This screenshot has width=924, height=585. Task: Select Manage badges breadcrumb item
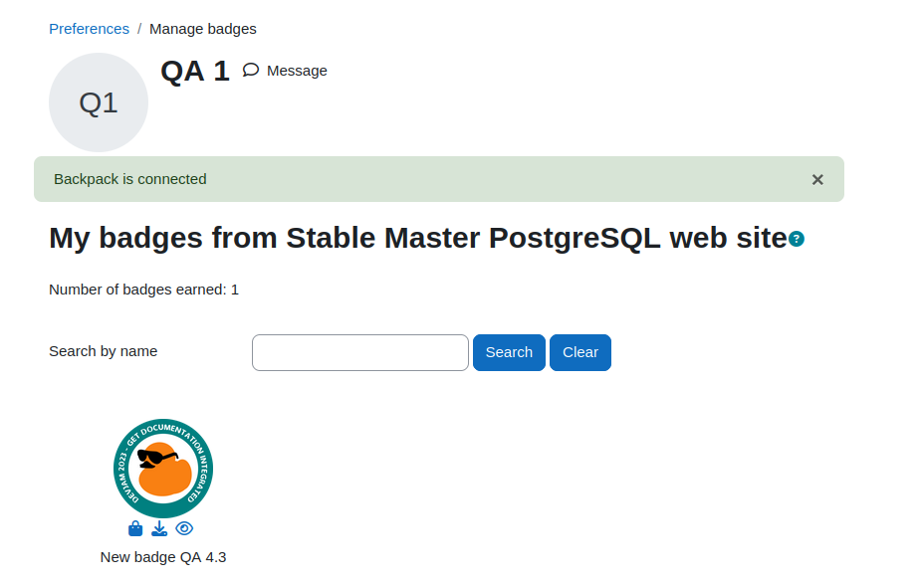203,29
